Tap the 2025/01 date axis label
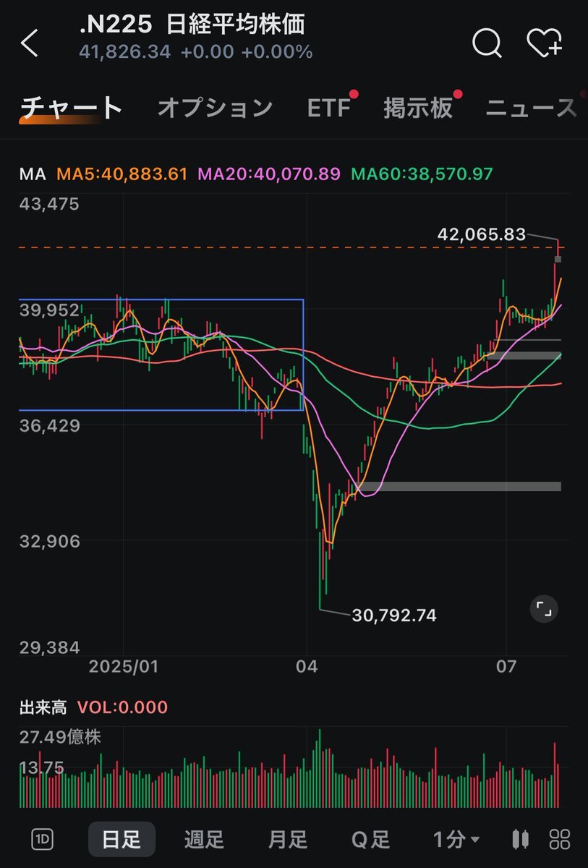Viewport: 588px width, 868px height. pos(123,665)
